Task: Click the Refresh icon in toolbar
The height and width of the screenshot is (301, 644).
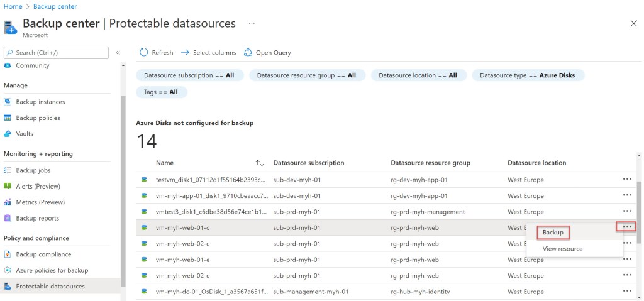Action: coord(143,53)
